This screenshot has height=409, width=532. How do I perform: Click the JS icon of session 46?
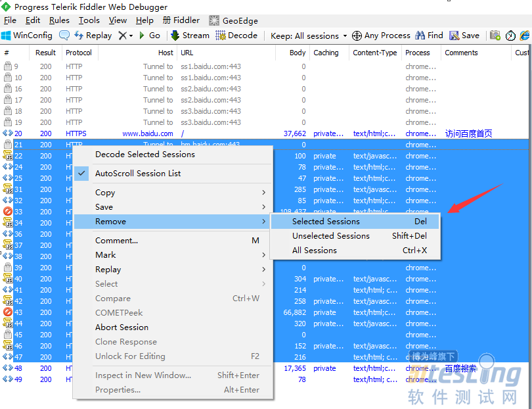[x=8, y=345]
